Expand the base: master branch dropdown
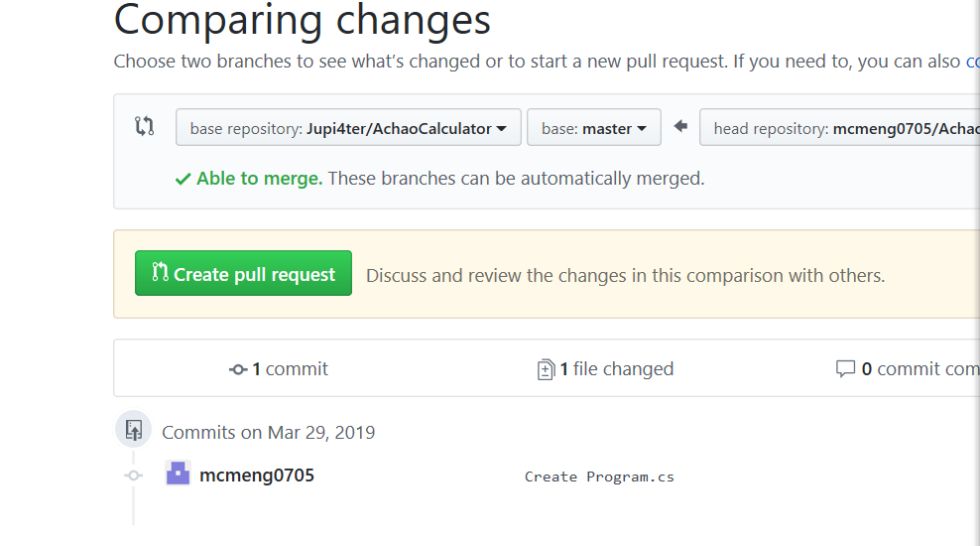Image resolution: width=980 pixels, height=546 pixels. (594, 128)
